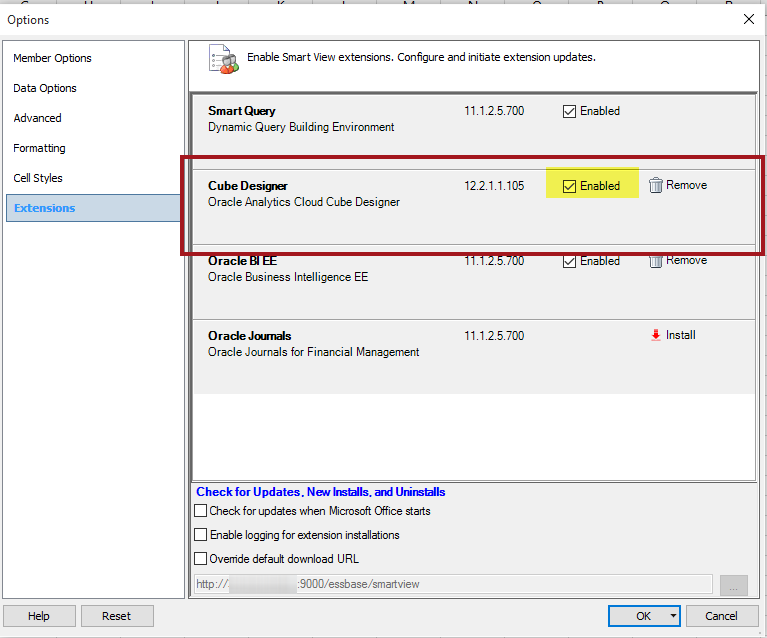Click Remove text for Oracle BI EE
This screenshot has width=767, height=638.
point(686,260)
